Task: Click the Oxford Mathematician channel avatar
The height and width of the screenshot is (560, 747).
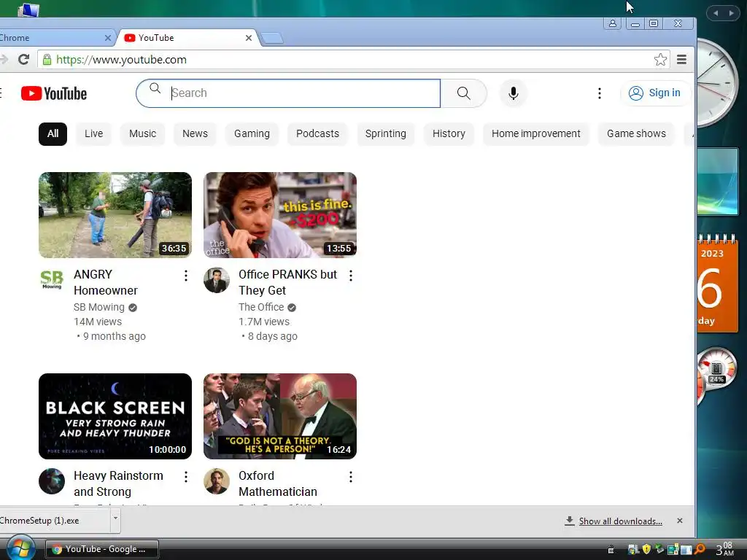Action: [x=216, y=481]
